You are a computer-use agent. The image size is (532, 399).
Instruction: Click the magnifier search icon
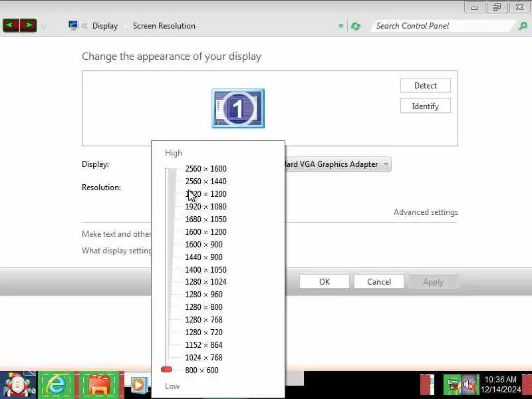pos(523,26)
